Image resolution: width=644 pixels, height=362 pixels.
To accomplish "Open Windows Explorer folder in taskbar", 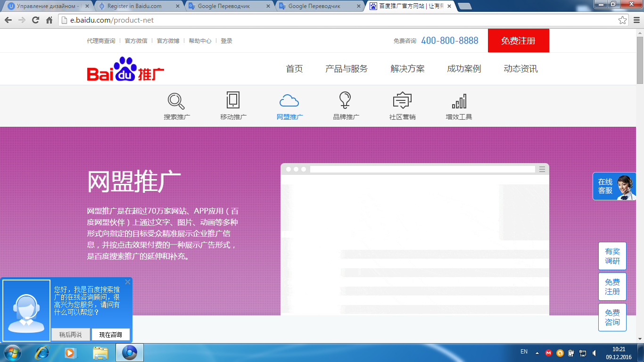I will tap(100, 353).
